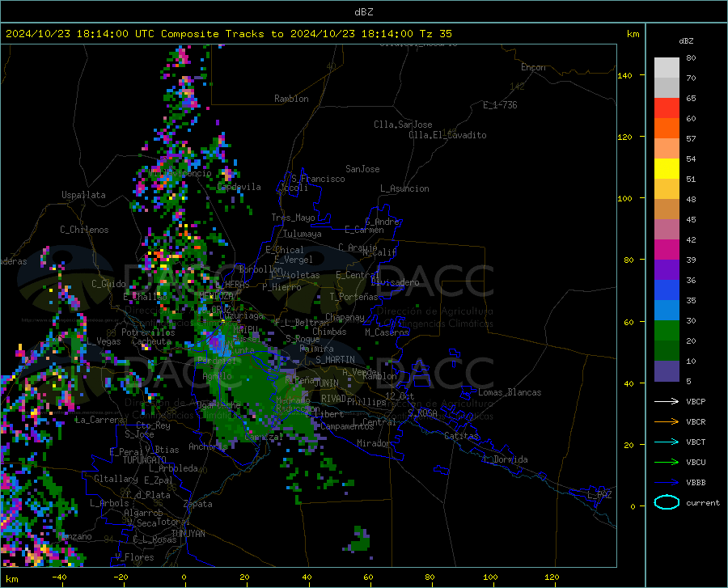728x588 pixels.
Task: Click the V_Flores place label
Action: 134,557
